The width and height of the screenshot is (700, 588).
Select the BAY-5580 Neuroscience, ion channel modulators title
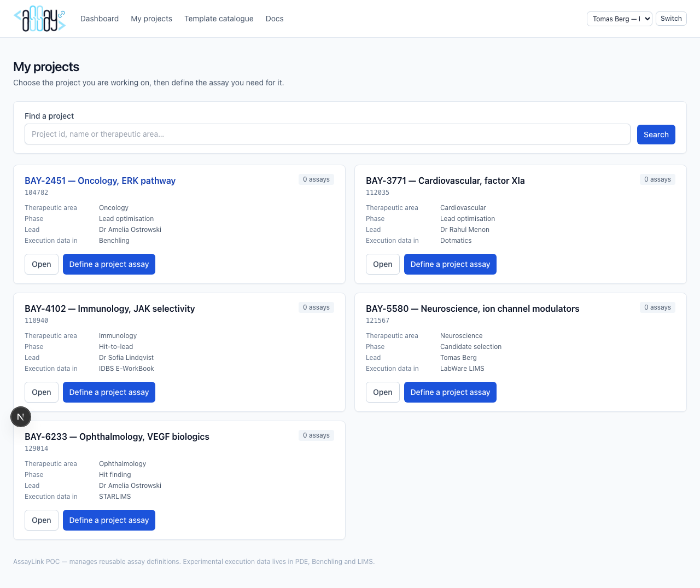[x=472, y=308]
